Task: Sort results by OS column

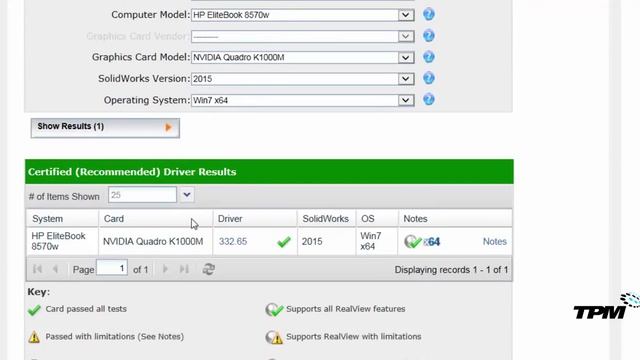Action: [377, 219]
